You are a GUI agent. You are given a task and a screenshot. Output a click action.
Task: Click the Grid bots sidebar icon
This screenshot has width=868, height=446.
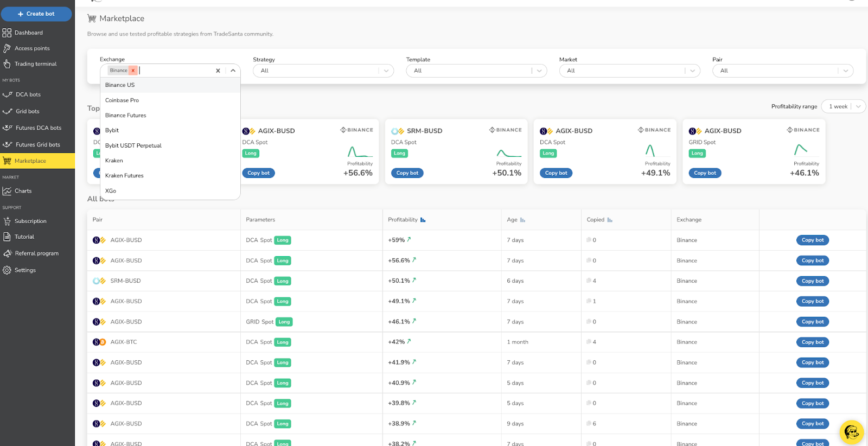pyautogui.click(x=7, y=111)
